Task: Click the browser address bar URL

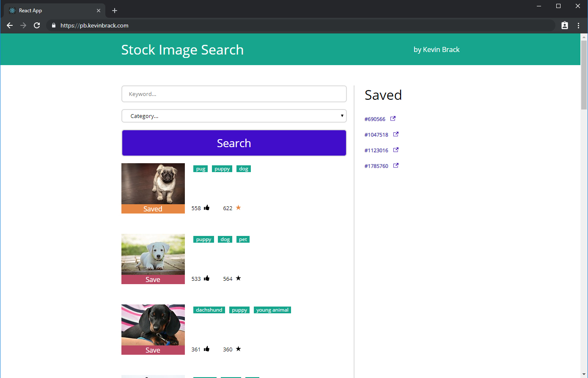Action: pos(94,25)
